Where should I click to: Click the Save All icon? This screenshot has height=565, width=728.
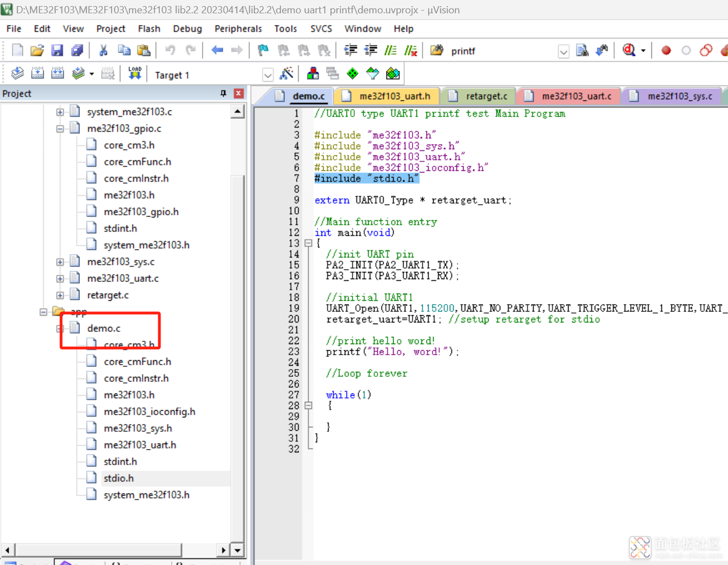tap(77, 51)
